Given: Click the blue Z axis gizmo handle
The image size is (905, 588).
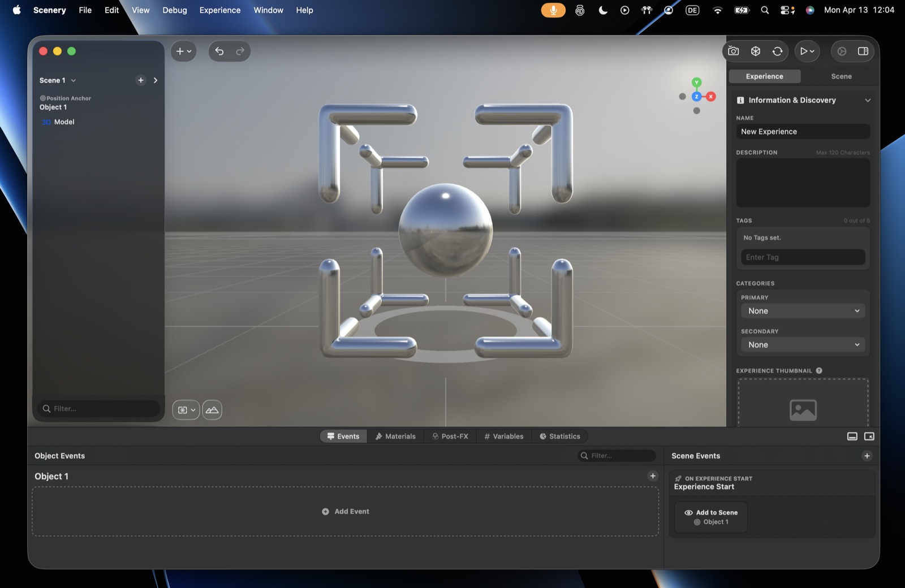Looking at the screenshot, I should tap(697, 97).
